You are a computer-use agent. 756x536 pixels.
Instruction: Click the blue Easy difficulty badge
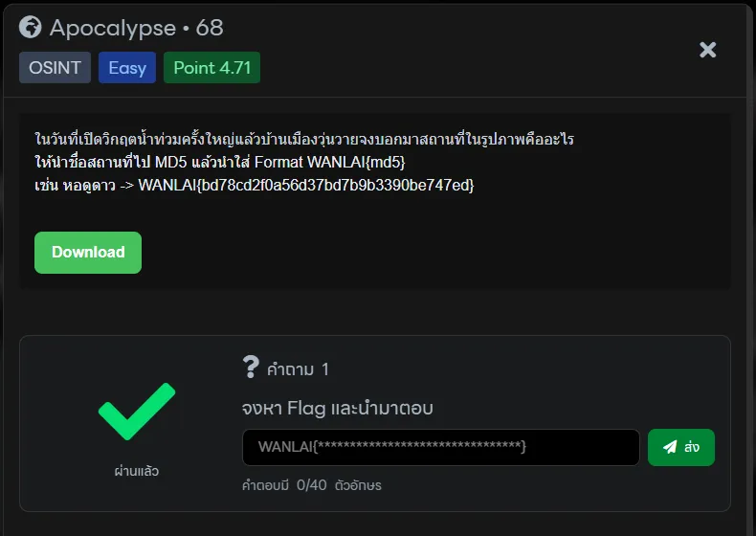(127, 68)
